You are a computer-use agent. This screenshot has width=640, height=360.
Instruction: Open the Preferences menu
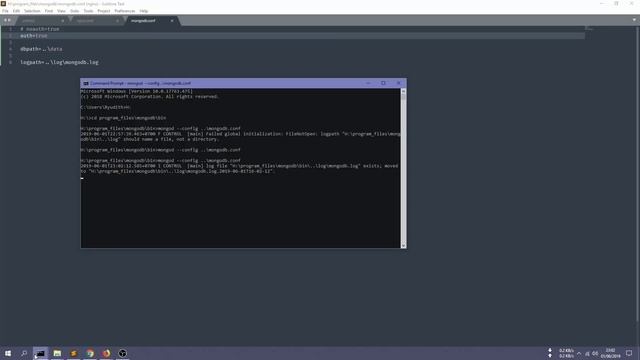tap(124, 11)
